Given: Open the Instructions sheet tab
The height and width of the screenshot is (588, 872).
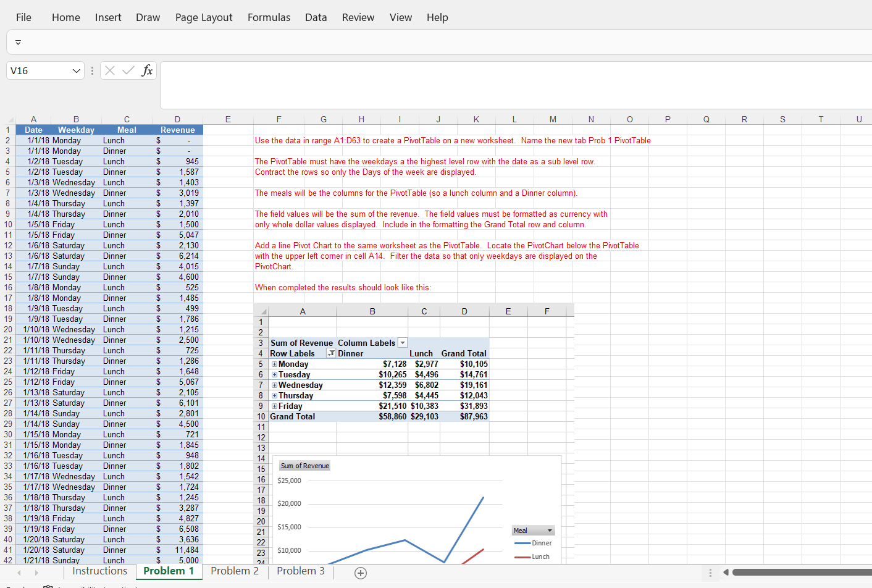Looking at the screenshot, I should [99, 571].
